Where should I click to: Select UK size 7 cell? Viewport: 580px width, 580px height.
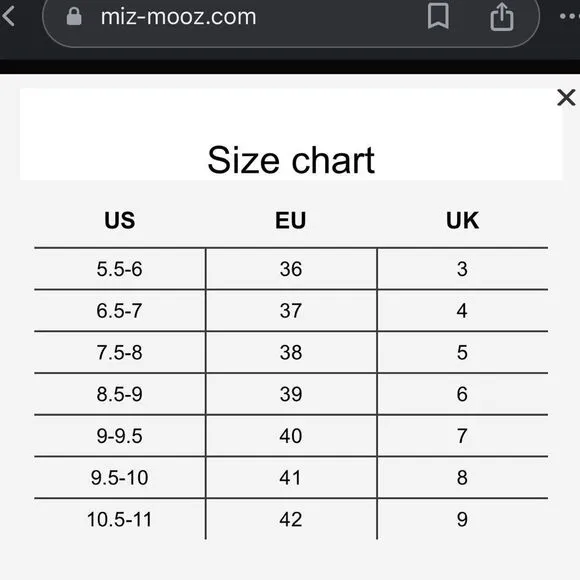(x=462, y=436)
